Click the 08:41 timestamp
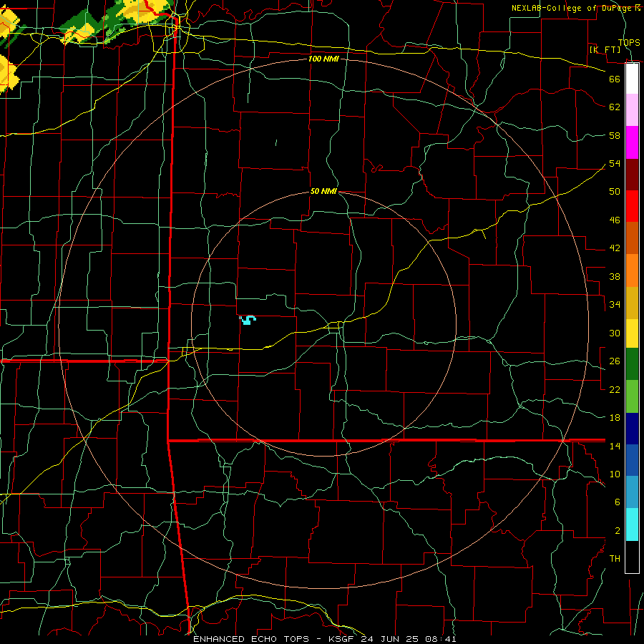644x644 pixels. coord(441,639)
